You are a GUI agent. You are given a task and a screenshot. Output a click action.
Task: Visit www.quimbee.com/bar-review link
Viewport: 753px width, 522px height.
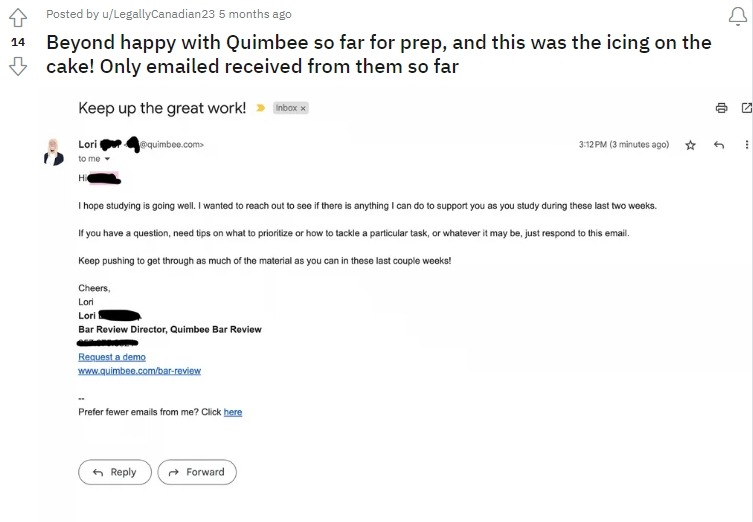coord(139,371)
